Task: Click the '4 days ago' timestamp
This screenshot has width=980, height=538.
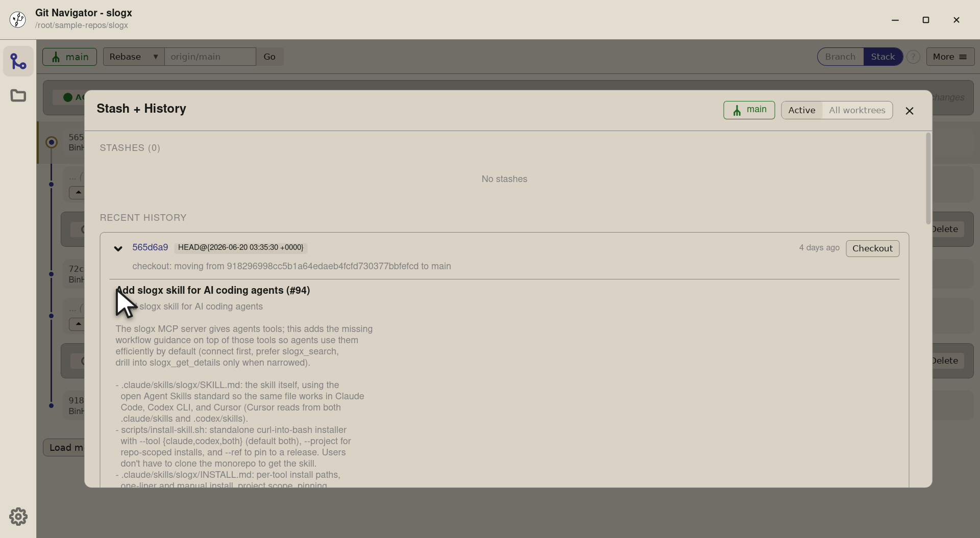Action: coord(819,247)
